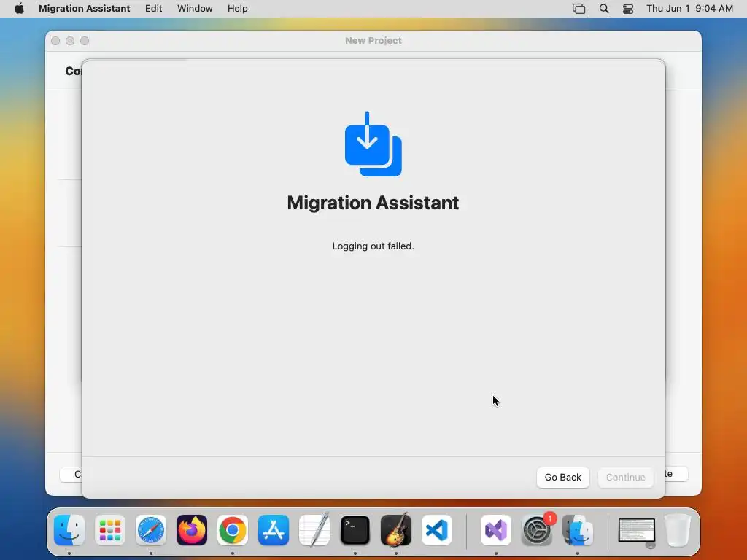Click the Go Back button
This screenshot has width=747, height=560.
tap(562, 477)
